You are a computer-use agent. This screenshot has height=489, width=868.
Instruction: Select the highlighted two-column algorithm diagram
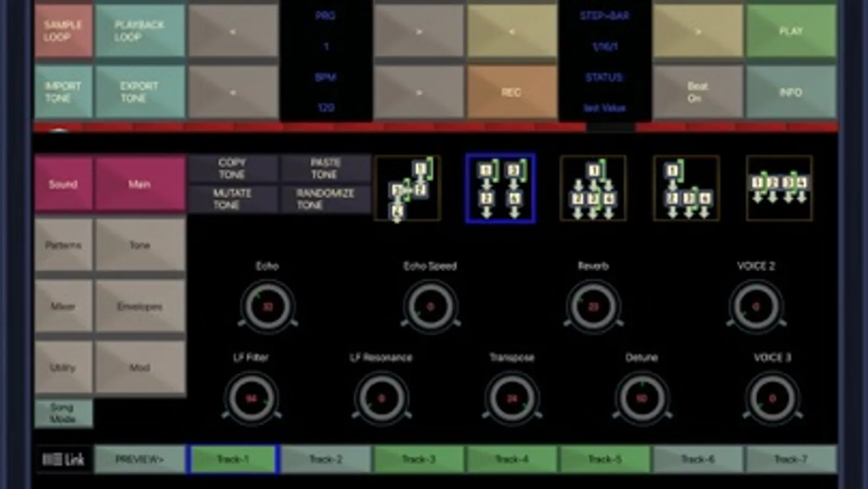pyautogui.click(x=500, y=188)
